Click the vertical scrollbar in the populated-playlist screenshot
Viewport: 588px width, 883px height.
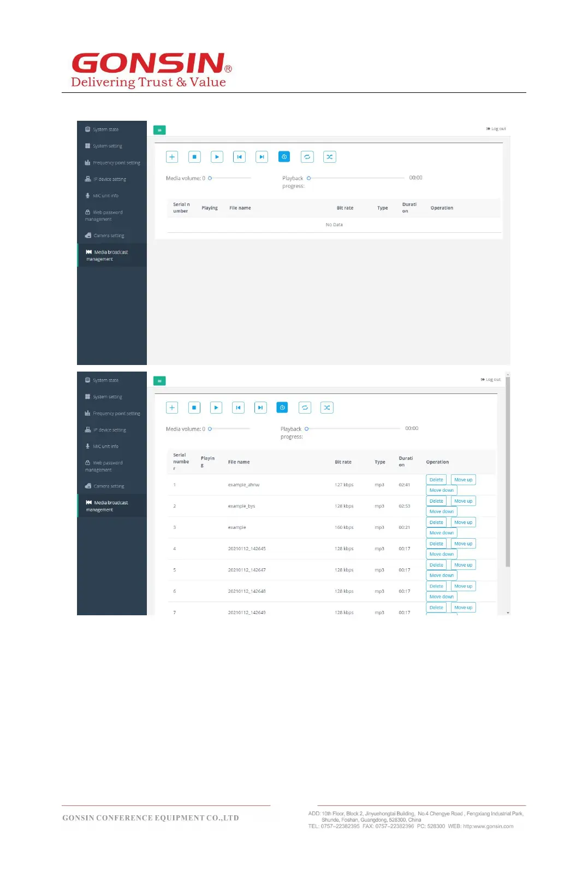coord(508,472)
